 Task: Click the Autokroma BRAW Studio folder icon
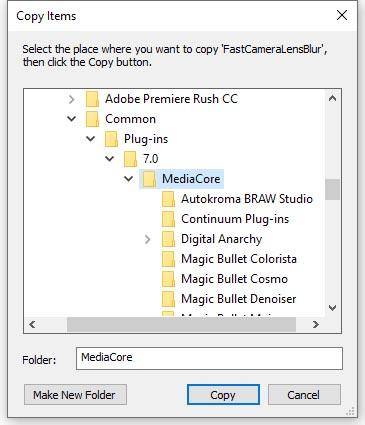(x=168, y=199)
